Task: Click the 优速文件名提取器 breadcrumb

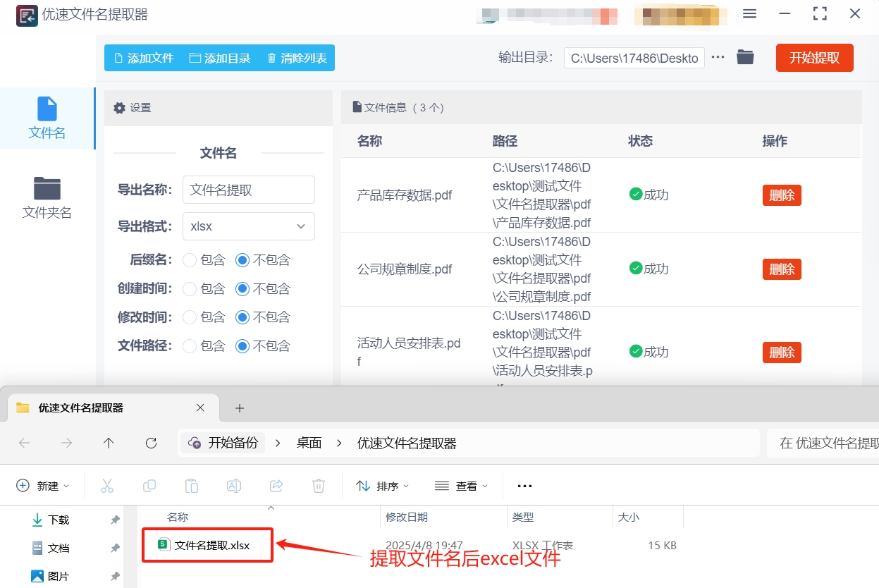Action: 407,443
